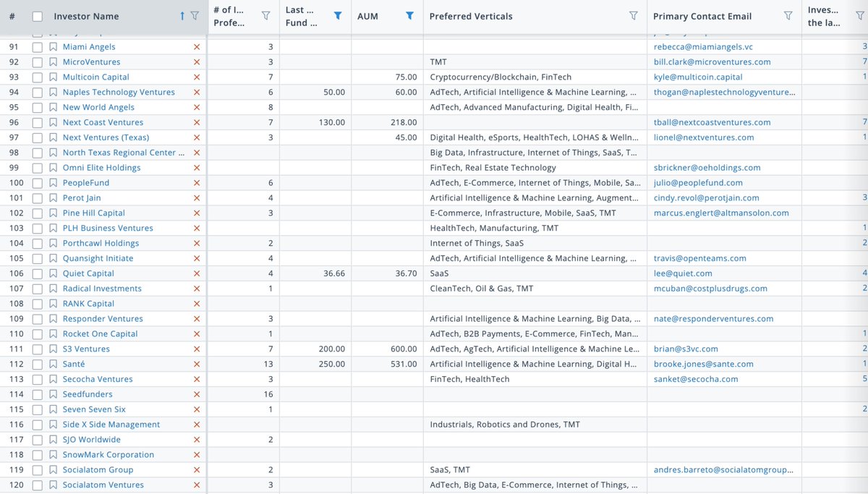Open Side X Side Management link
The width and height of the screenshot is (868, 494).
pyautogui.click(x=111, y=425)
